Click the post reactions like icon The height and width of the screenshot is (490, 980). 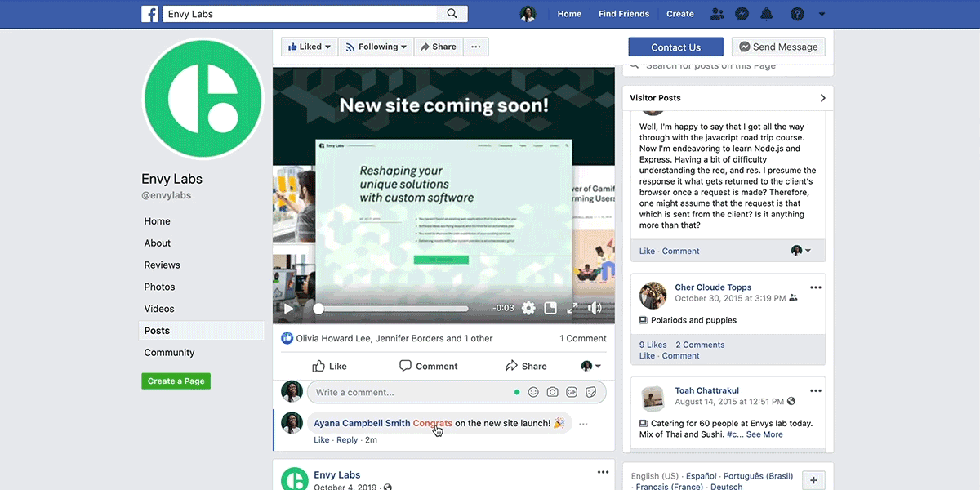click(287, 338)
